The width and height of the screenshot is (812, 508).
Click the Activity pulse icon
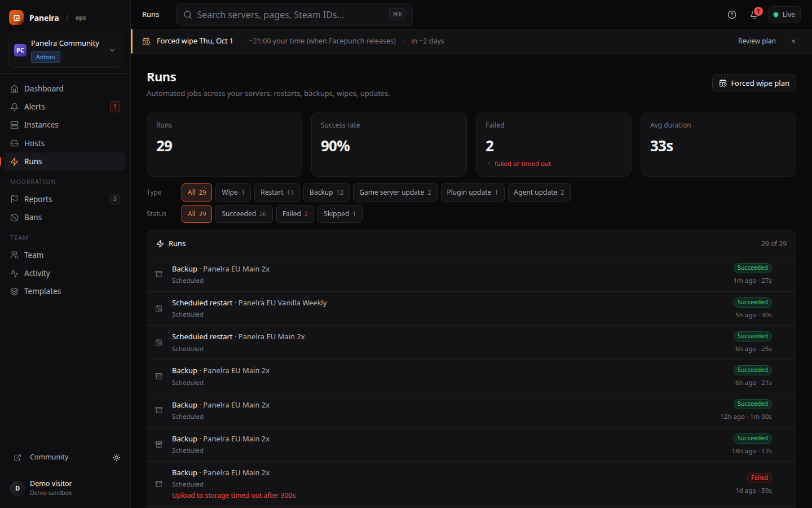[x=15, y=273]
